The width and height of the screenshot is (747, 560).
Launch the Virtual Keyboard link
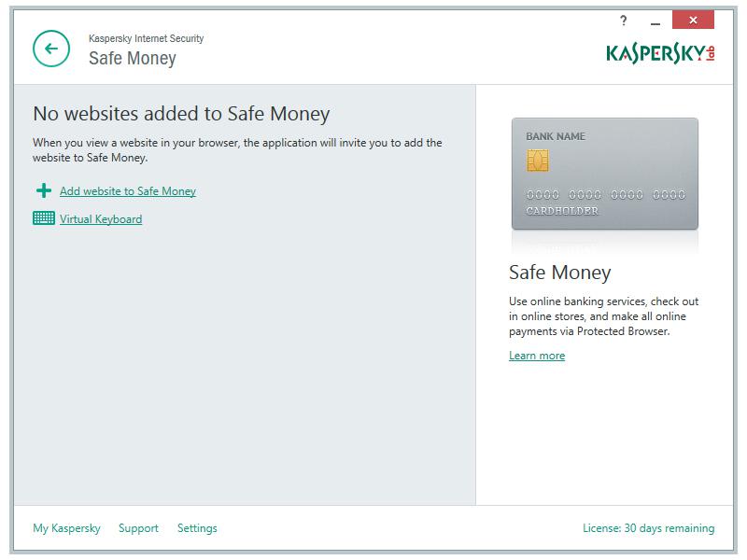pyautogui.click(x=101, y=219)
